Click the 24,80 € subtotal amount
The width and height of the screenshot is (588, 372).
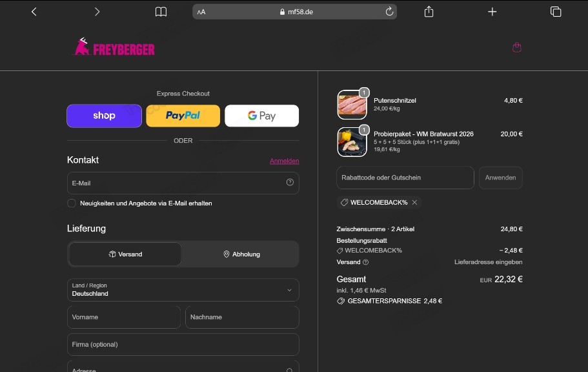(511, 229)
